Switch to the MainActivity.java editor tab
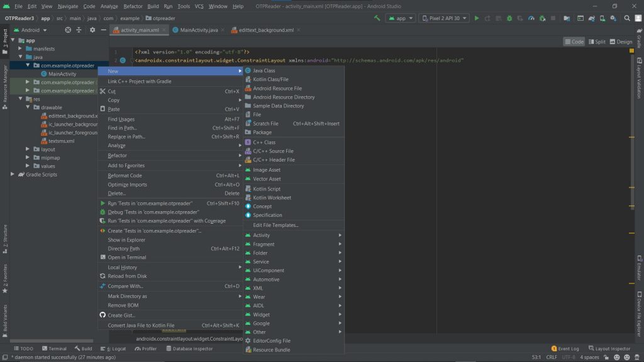644x362 pixels. (x=199, y=30)
